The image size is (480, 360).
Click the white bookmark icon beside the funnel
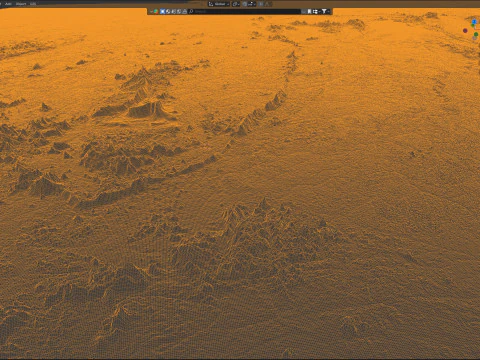pyautogui.click(x=309, y=11)
